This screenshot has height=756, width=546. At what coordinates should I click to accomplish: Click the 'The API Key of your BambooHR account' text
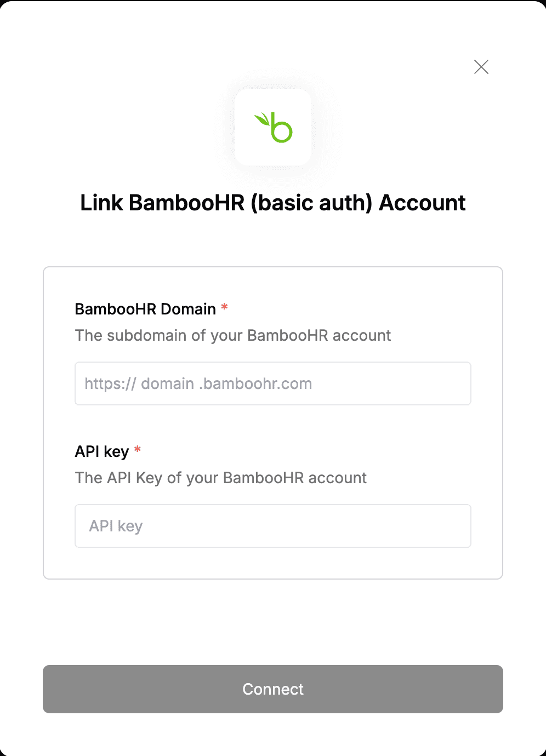point(221,478)
